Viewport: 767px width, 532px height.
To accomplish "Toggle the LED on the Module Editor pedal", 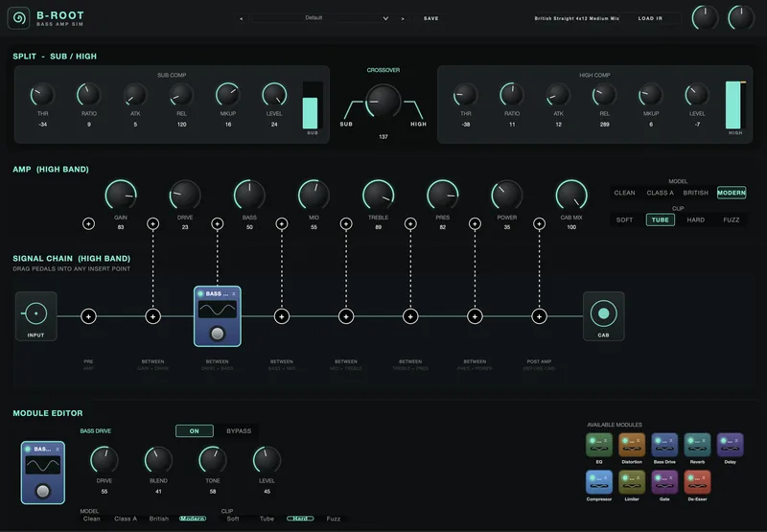I will pyautogui.click(x=28, y=449).
